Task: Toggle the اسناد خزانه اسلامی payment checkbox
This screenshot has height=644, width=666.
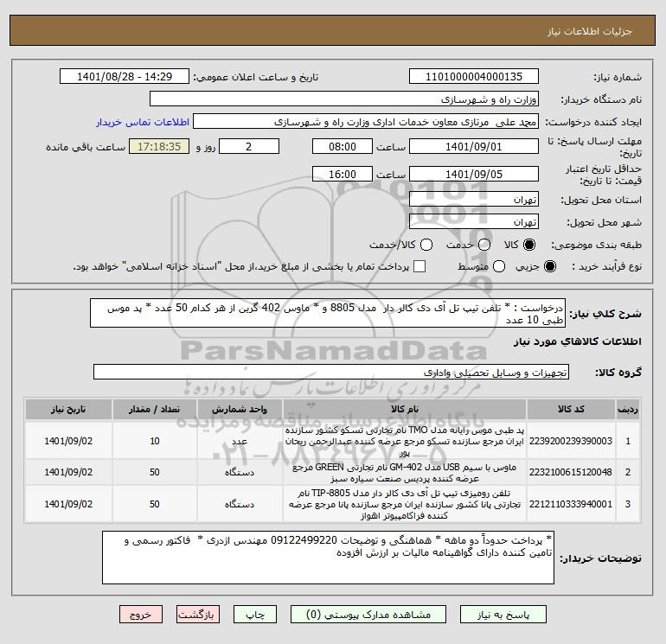Action: coord(419,266)
